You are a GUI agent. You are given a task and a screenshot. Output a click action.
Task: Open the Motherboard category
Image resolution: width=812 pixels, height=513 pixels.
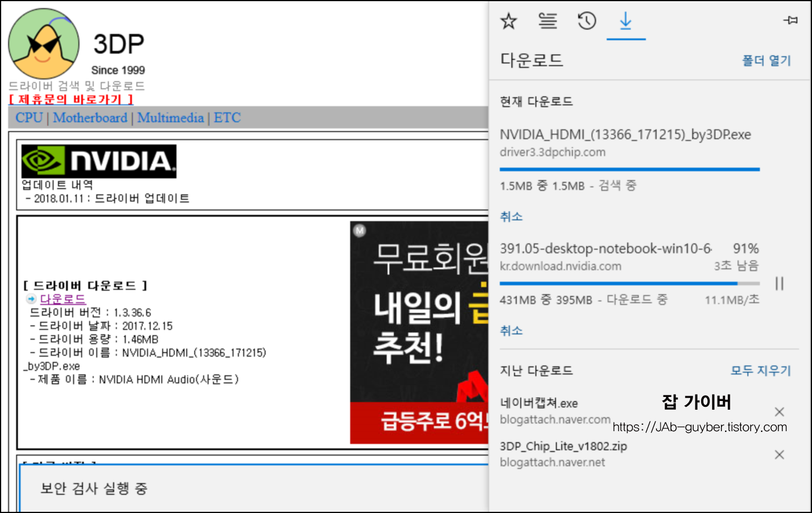[x=90, y=118]
